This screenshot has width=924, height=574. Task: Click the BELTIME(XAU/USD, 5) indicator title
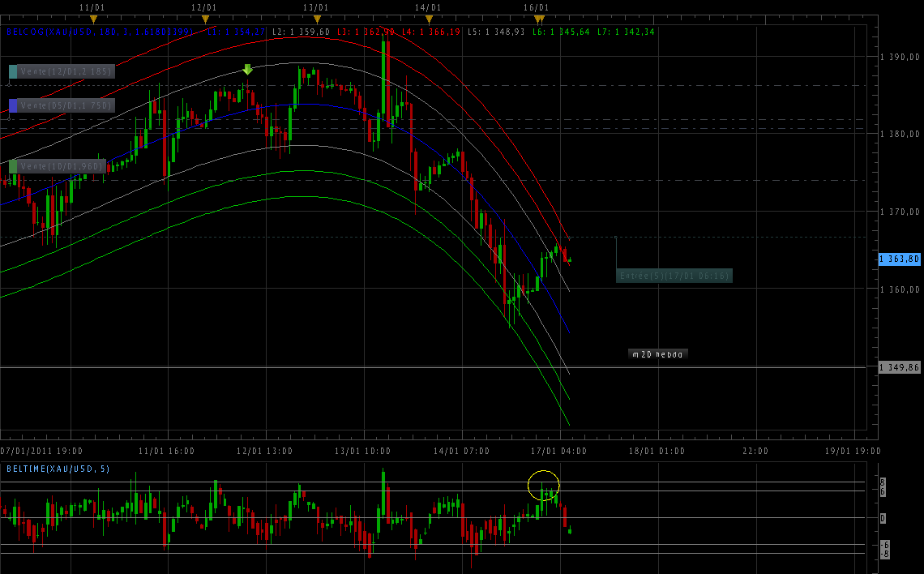pyautogui.click(x=58, y=469)
